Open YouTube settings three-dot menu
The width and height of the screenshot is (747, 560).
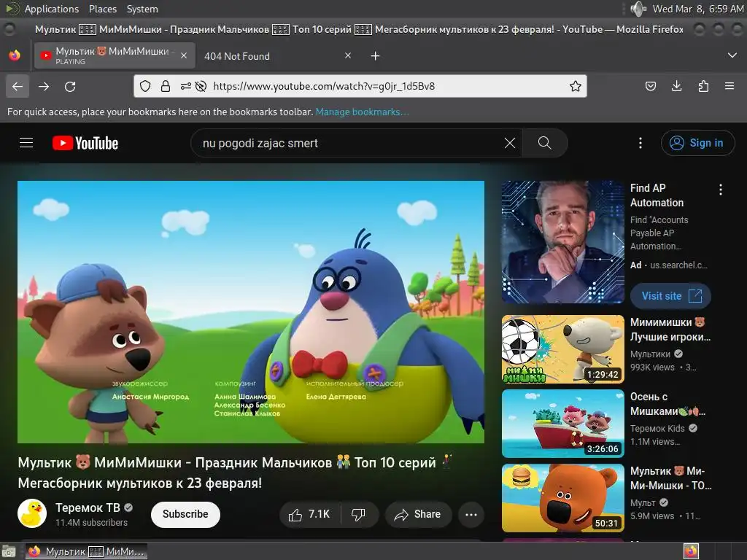point(640,143)
